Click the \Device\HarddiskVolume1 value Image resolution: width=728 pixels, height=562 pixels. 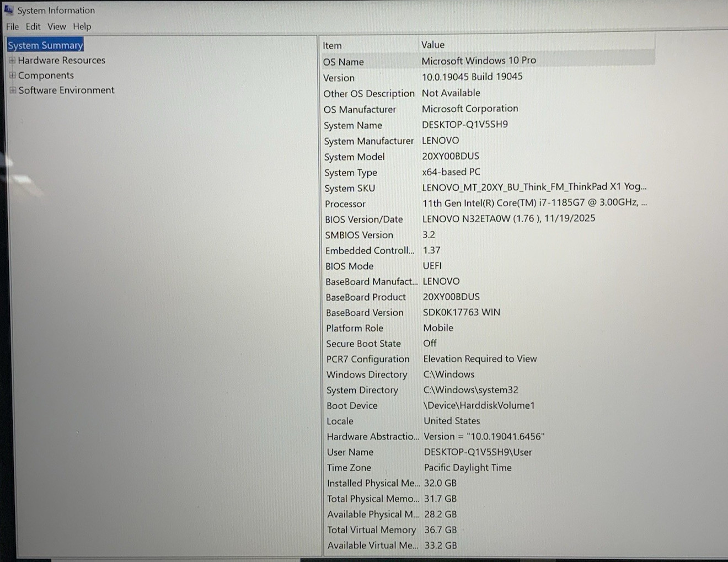(479, 405)
